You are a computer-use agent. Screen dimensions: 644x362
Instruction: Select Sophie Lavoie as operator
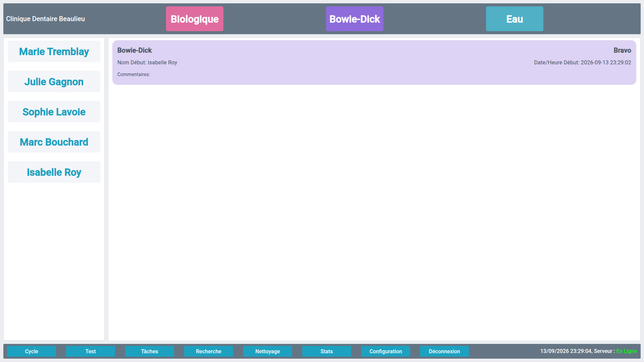click(x=54, y=112)
